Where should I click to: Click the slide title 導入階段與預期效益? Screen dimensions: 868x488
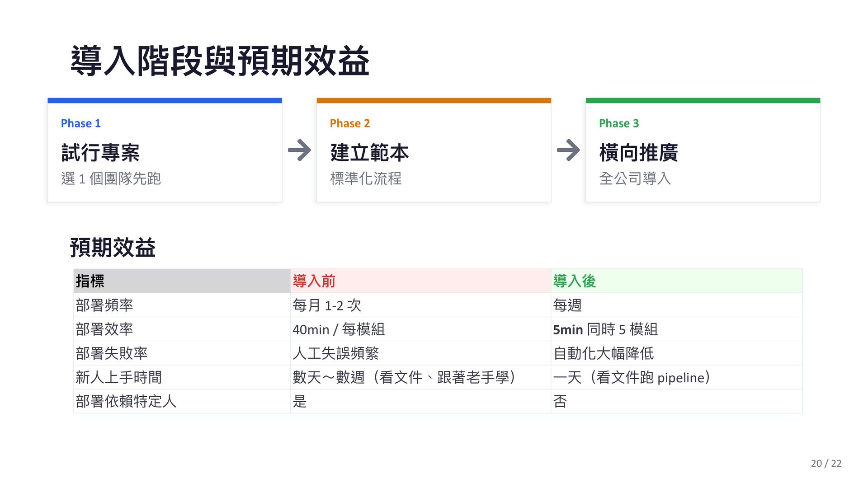pyautogui.click(x=220, y=61)
